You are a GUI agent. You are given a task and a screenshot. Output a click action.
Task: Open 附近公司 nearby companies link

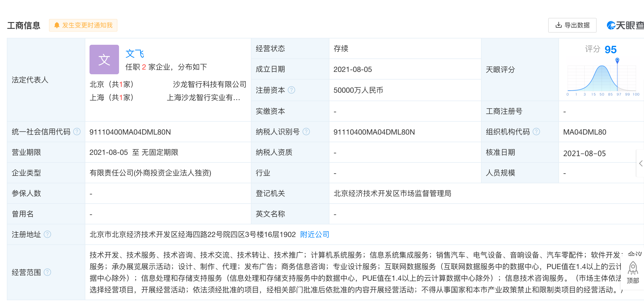tap(315, 234)
